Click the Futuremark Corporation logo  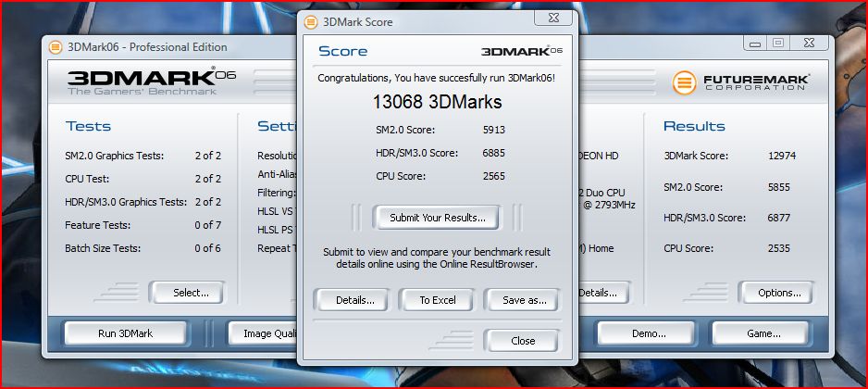[740, 82]
